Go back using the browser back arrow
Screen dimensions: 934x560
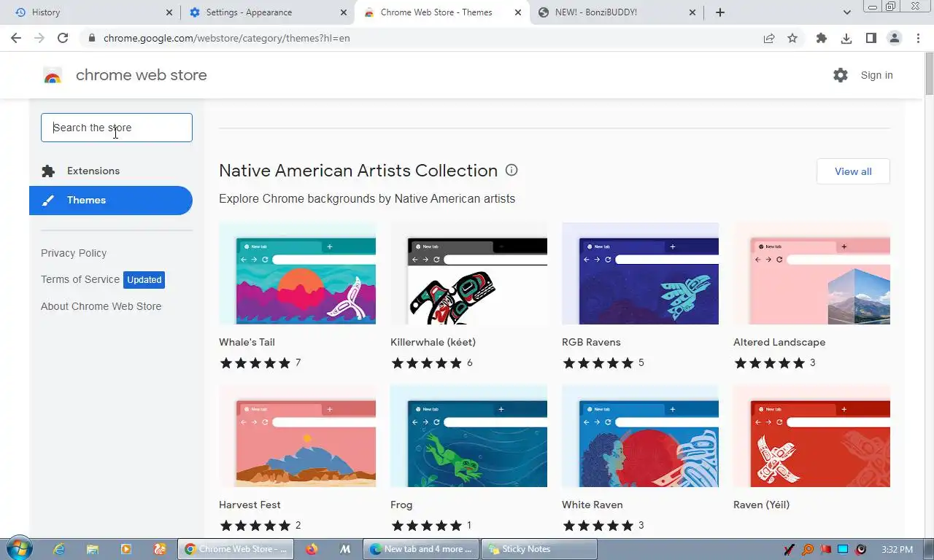click(16, 38)
